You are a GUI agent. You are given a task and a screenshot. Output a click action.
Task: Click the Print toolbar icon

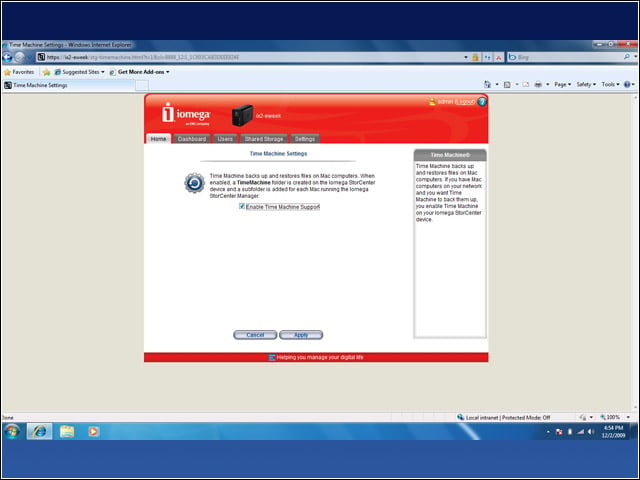(x=538, y=84)
